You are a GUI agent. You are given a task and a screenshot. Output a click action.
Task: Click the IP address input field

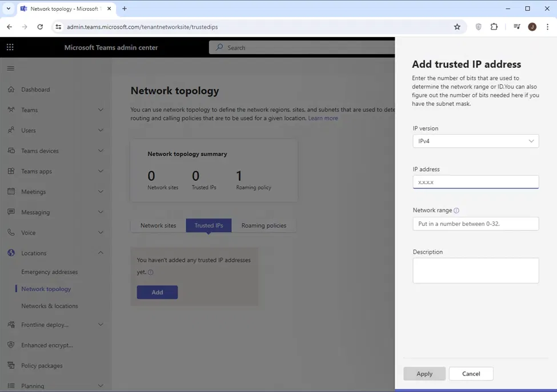click(475, 182)
